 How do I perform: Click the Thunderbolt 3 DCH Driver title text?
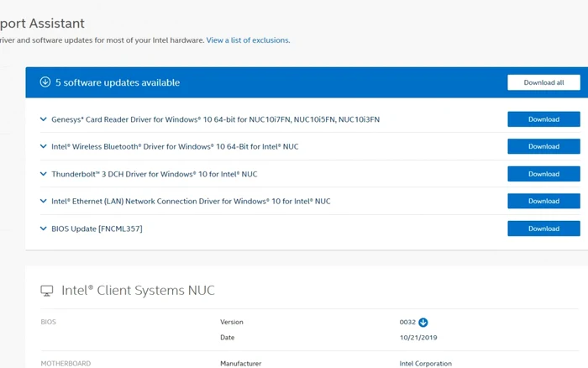[x=154, y=174]
